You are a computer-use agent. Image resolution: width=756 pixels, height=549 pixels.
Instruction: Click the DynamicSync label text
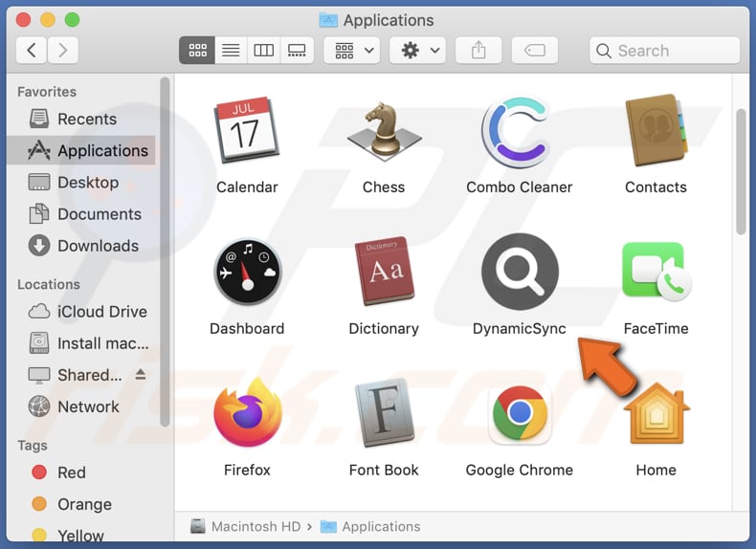(x=520, y=329)
